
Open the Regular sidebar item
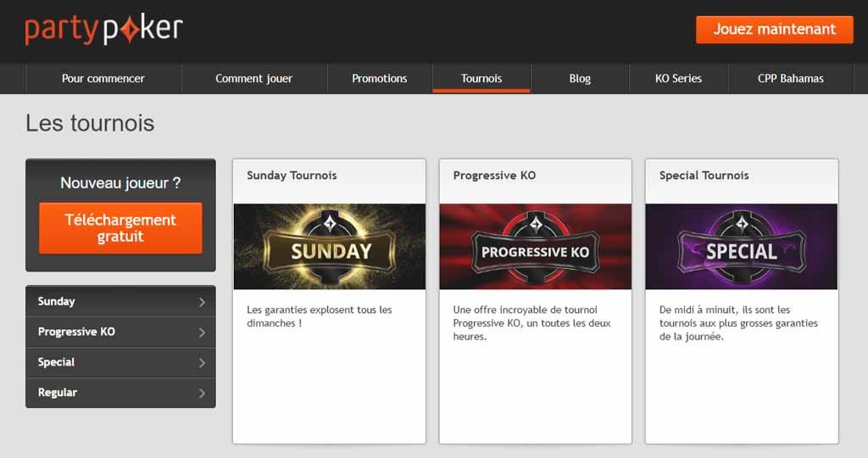pyautogui.click(x=120, y=393)
